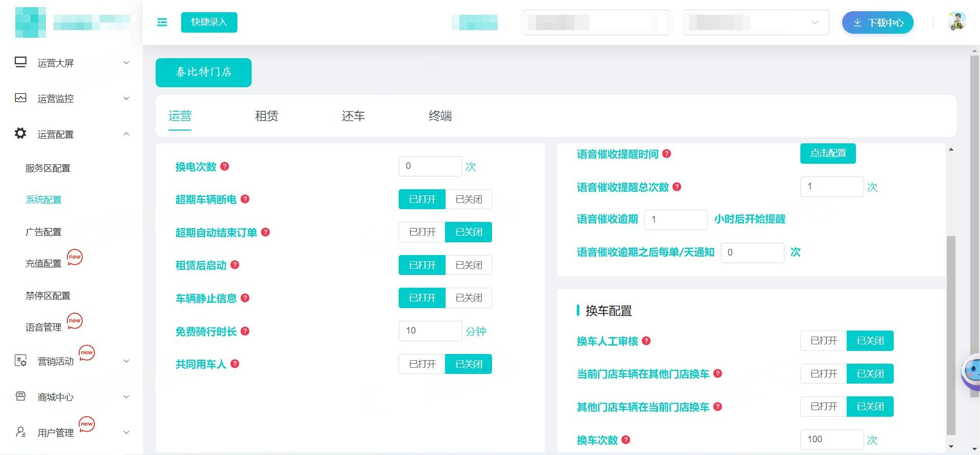Screen dimensions: 980x455
Task: Set 车辆静止信息 to 已关闭
Action: pos(469,298)
